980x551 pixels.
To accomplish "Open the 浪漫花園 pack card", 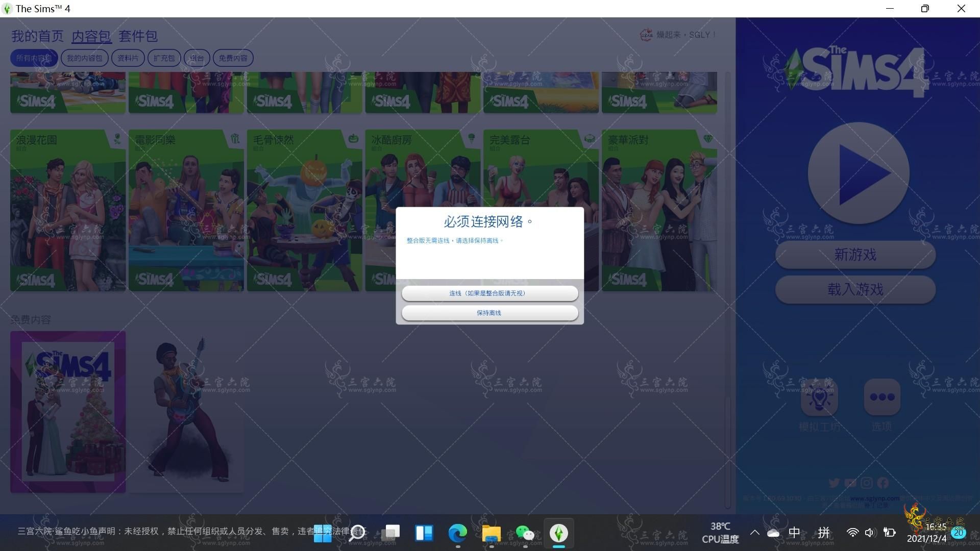I will [x=68, y=210].
